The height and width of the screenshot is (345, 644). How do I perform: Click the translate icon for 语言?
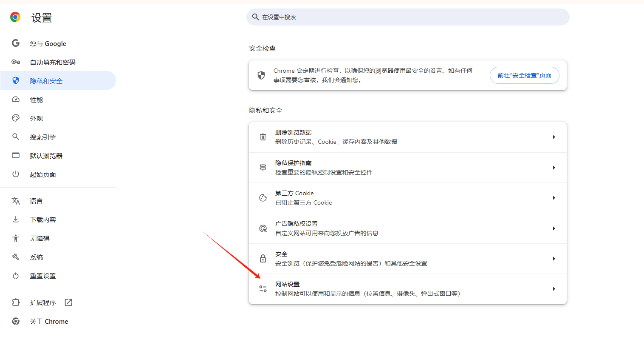tap(16, 201)
